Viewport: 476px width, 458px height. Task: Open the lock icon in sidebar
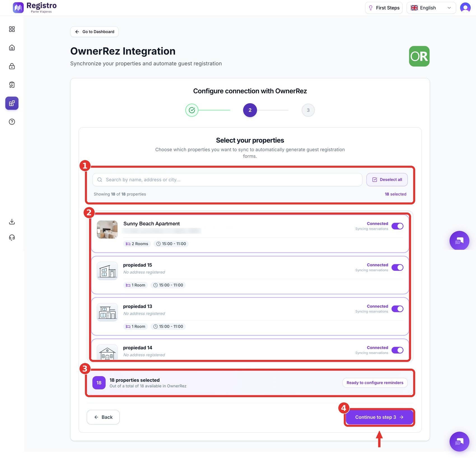[12, 66]
